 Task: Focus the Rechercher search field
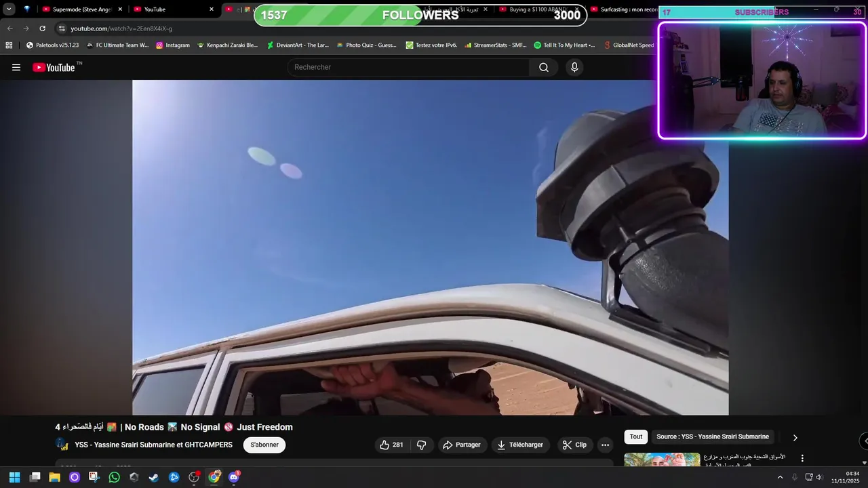tap(409, 67)
